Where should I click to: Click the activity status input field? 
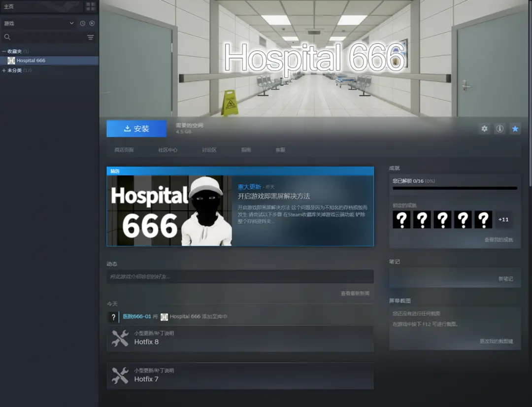pyautogui.click(x=240, y=276)
